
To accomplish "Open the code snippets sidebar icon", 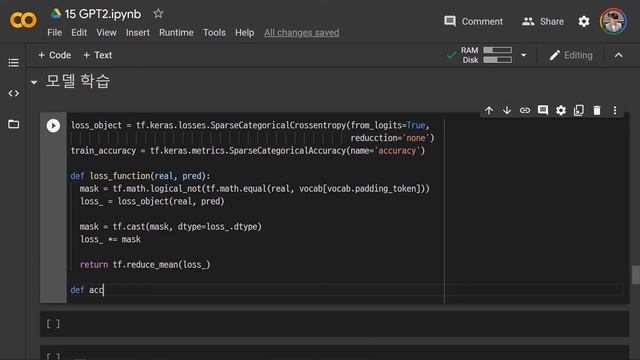I will tap(13, 93).
